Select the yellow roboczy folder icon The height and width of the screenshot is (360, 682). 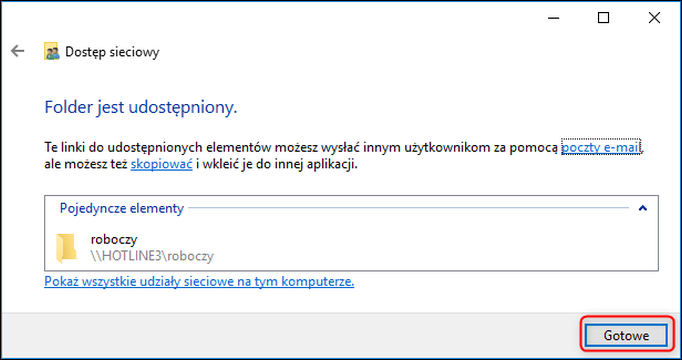click(x=66, y=248)
